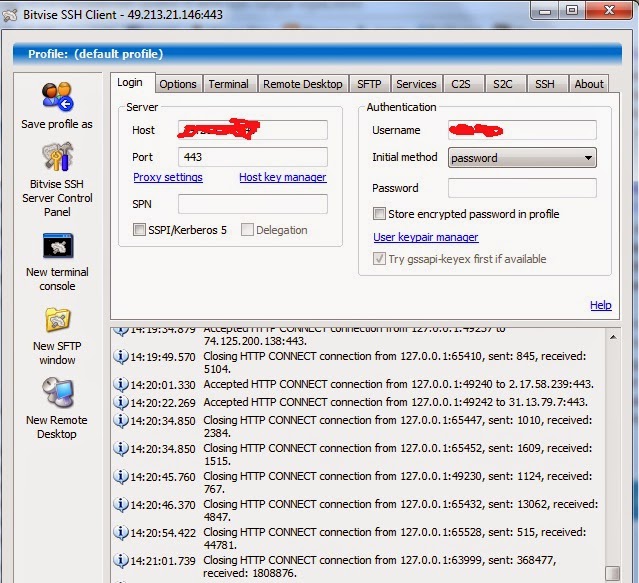Click info icon on 14:20:54.422 log entry
The image size is (639, 583).
coord(121,532)
